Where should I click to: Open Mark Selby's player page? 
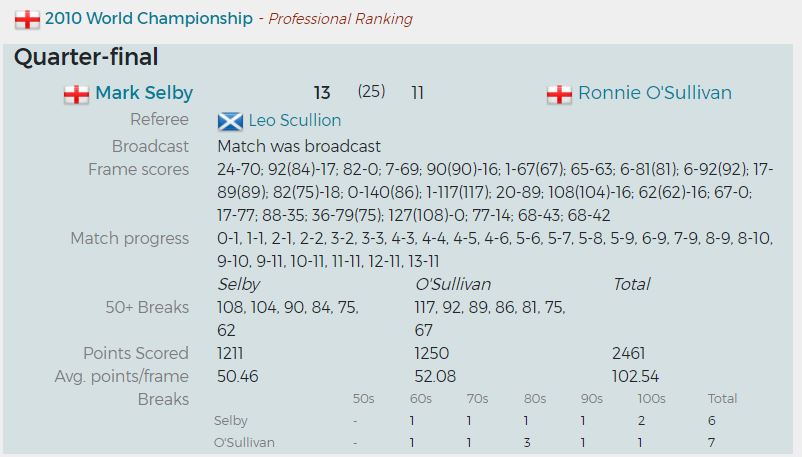(x=144, y=93)
